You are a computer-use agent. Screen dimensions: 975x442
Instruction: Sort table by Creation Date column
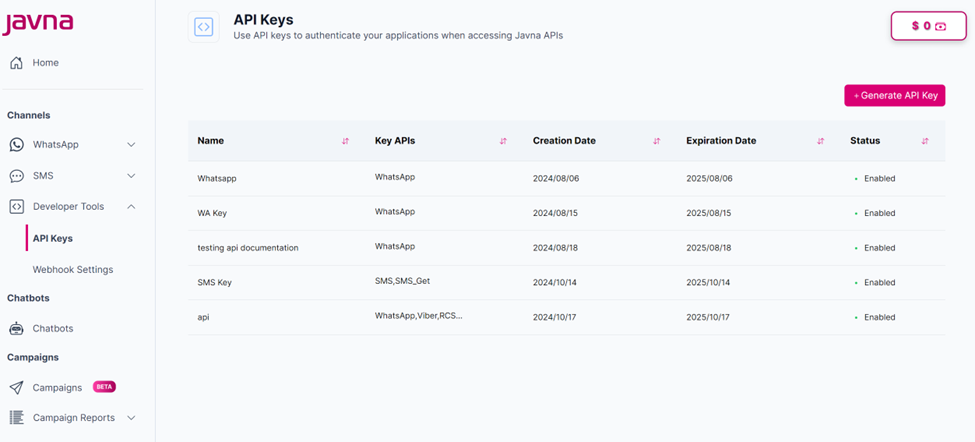657,141
